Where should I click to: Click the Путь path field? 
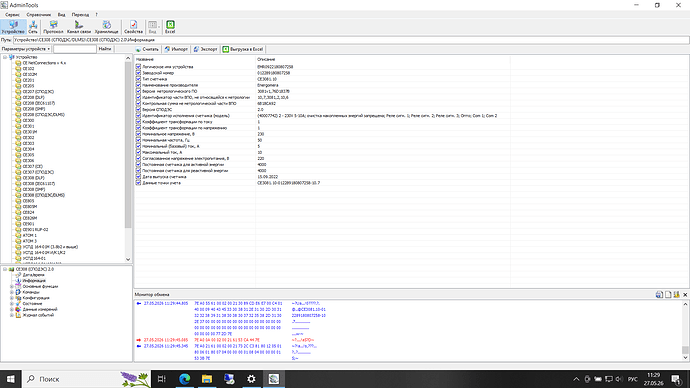(x=351, y=40)
